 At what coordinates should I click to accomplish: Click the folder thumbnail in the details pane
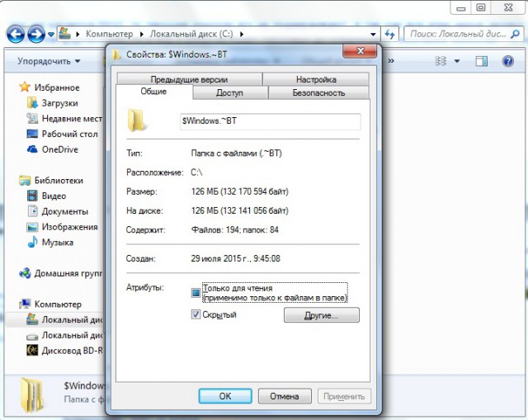[x=32, y=395]
